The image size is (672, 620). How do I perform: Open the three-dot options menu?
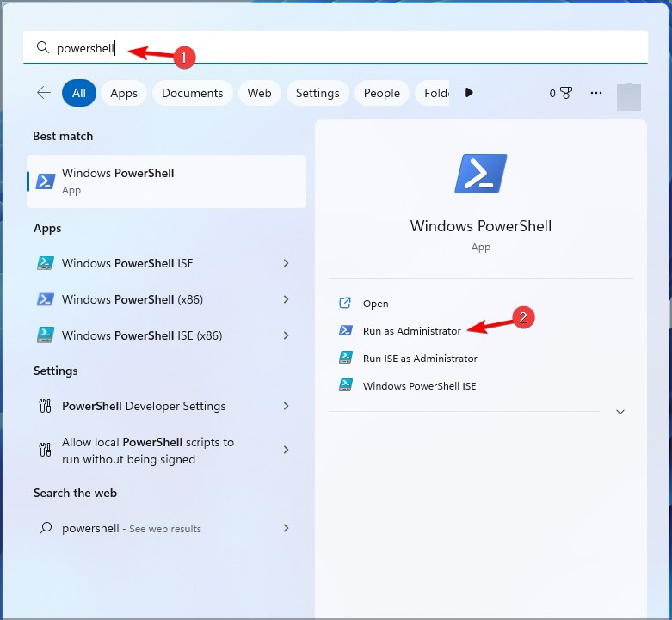click(596, 93)
